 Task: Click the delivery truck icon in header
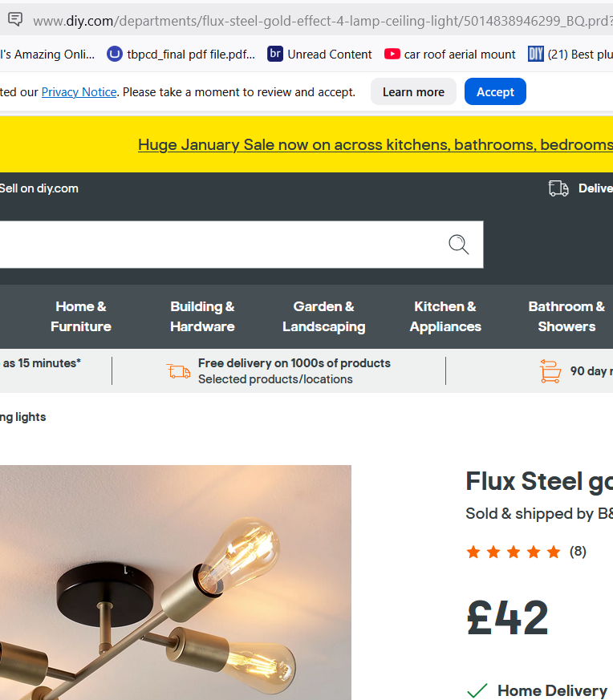[x=558, y=188]
